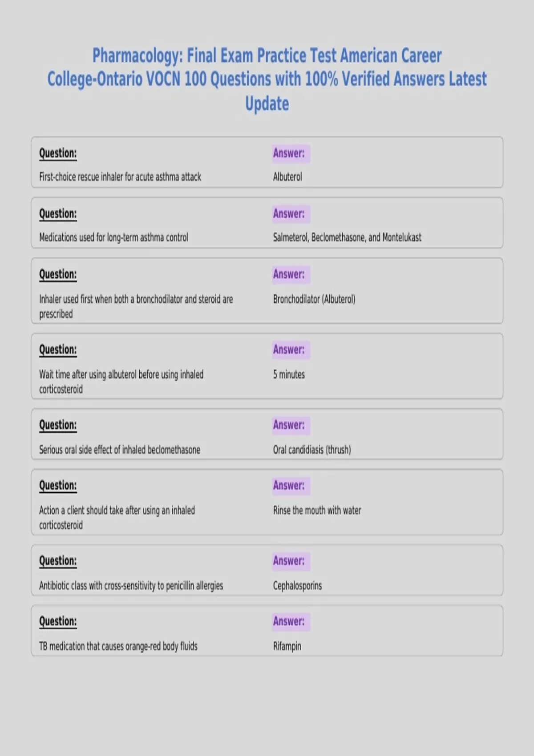
Task: Click the 'Inhaler used first' question text
Action: click(x=136, y=306)
